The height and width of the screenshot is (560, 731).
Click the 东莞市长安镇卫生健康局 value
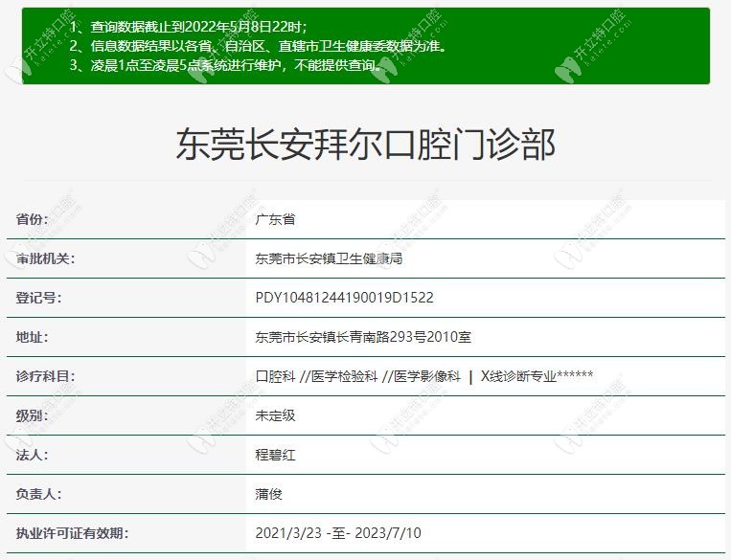point(335,258)
